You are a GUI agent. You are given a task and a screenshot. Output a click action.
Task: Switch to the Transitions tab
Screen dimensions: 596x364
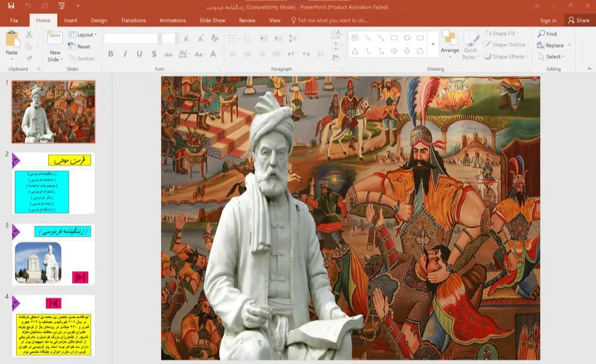[133, 20]
